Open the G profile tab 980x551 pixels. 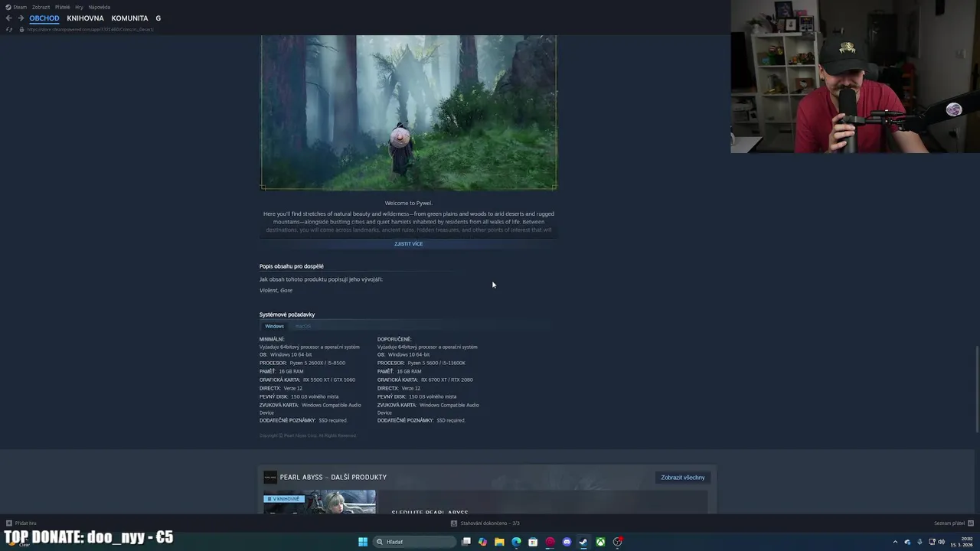pos(158,18)
